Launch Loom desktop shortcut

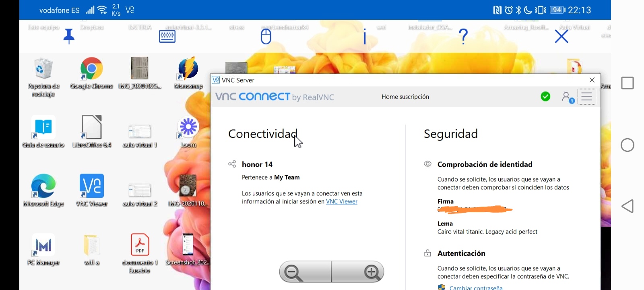188,133
